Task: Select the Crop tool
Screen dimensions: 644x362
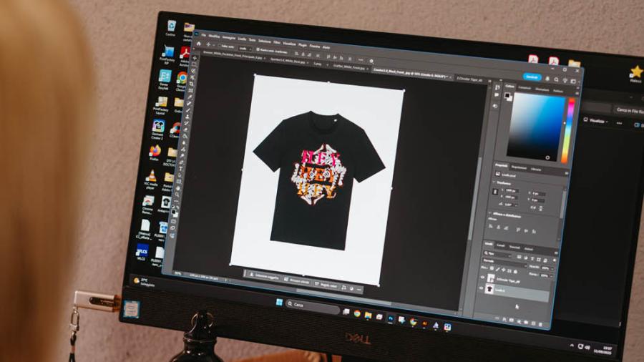Action: [x=191, y=84]
